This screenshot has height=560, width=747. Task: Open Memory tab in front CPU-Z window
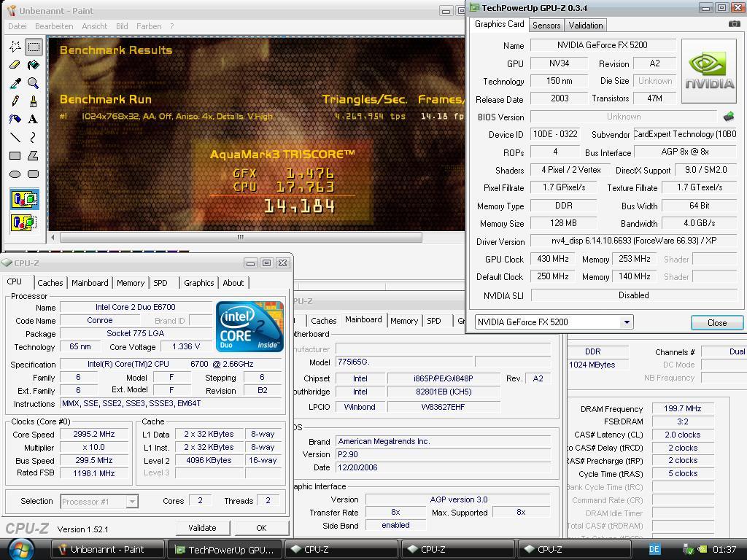(131, 283)
